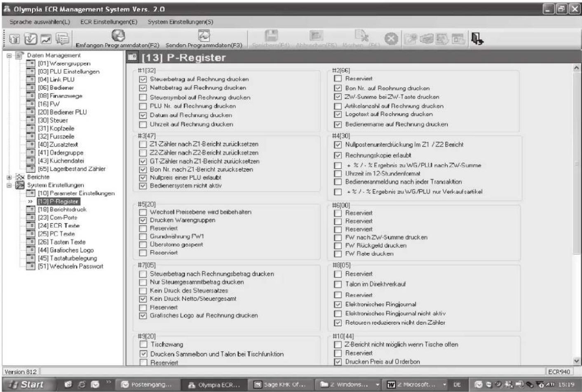Click the greyed Löschen document icon

click(361, 36)
